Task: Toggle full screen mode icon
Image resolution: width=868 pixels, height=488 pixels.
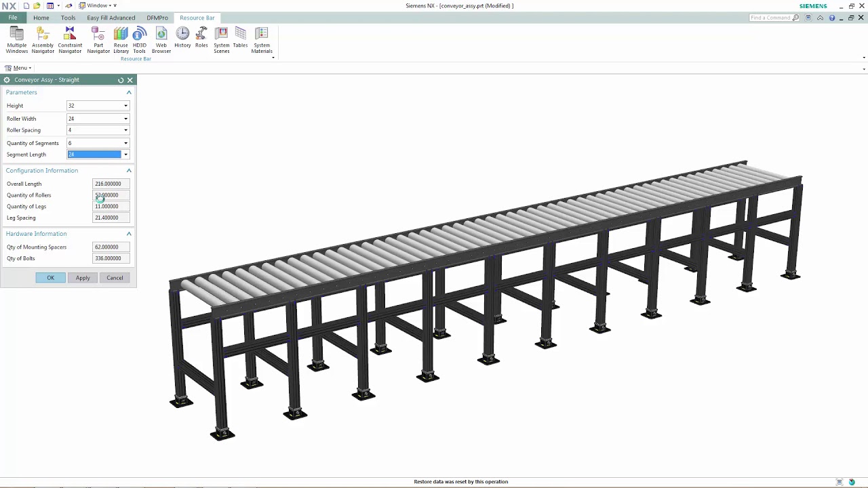Action: [x=808, y=18]
